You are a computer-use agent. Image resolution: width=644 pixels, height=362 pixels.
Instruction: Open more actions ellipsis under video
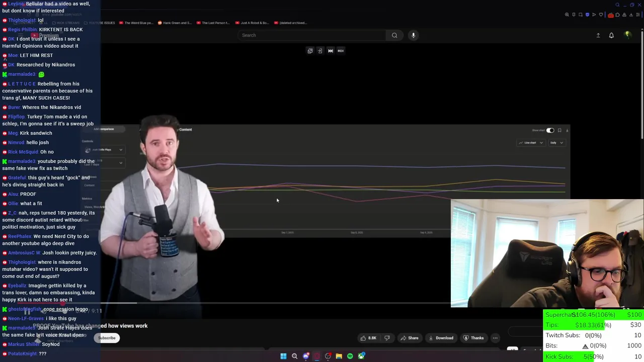tap(495, 338)
